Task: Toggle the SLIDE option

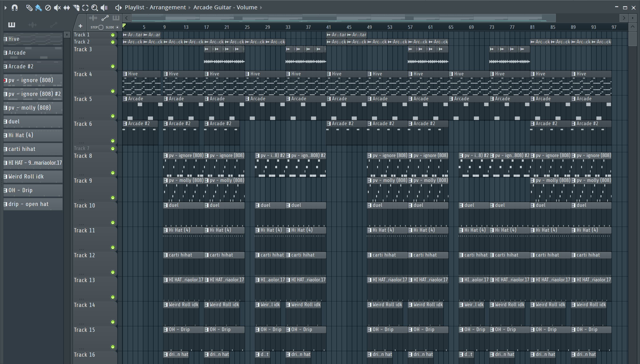Action: [x=117, y=27]
